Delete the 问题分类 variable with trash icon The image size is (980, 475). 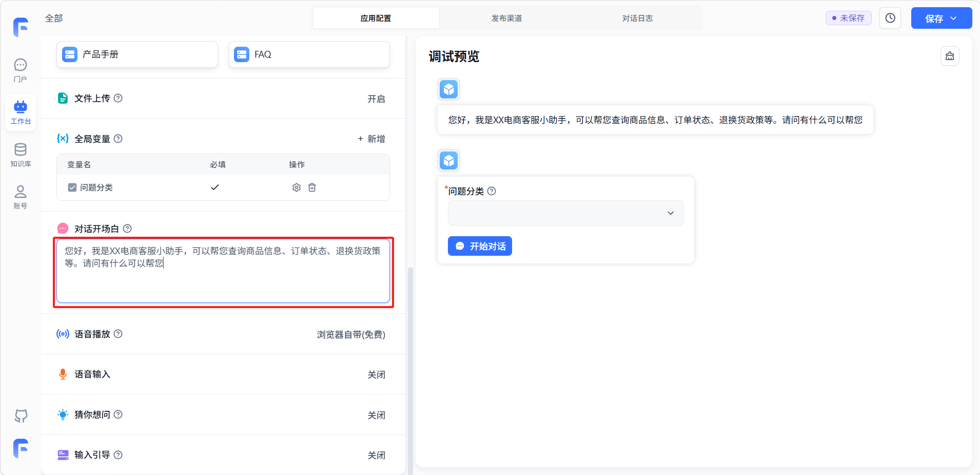coord(312,187)
